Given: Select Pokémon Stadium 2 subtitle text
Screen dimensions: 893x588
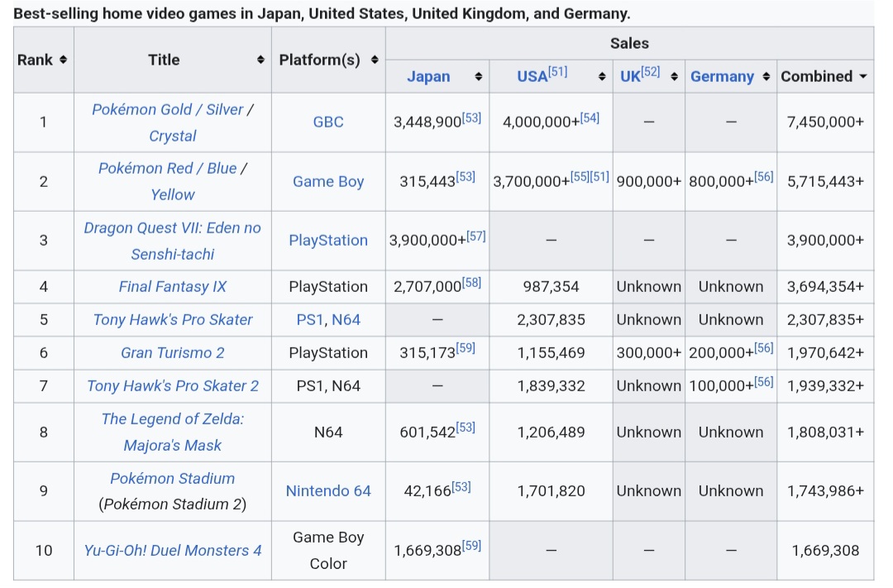Looking at the screenshot, I should [x=173, y=504].
